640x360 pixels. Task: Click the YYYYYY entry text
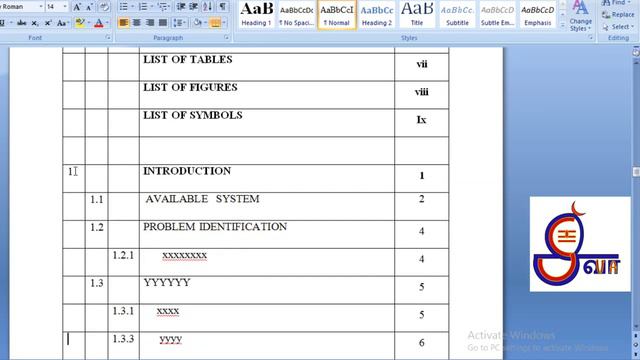tap(167, 282)
